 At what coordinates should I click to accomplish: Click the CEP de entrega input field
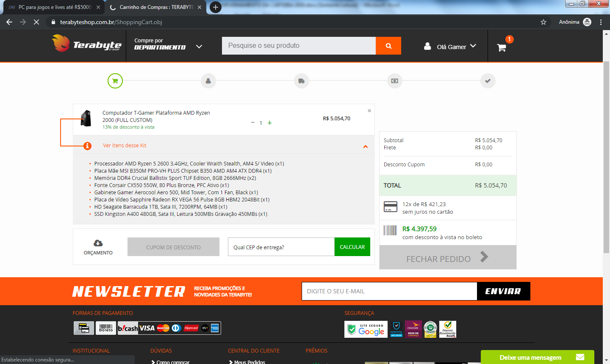281,247
